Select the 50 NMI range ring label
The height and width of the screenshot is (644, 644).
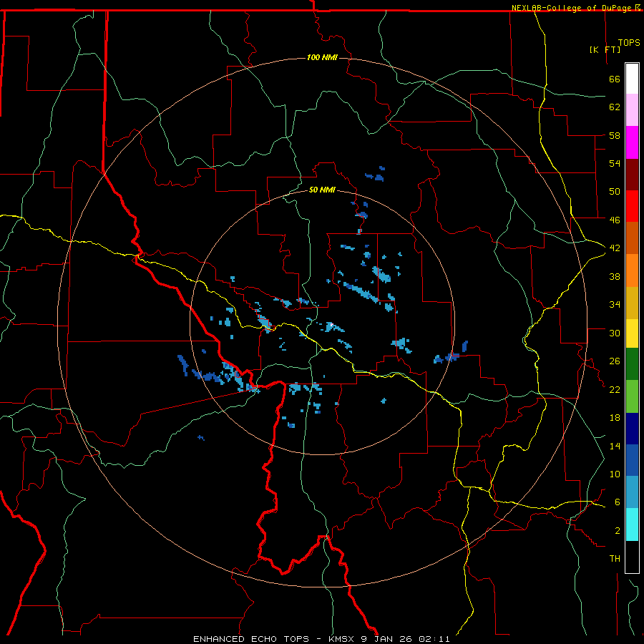[x=322, y=190]
